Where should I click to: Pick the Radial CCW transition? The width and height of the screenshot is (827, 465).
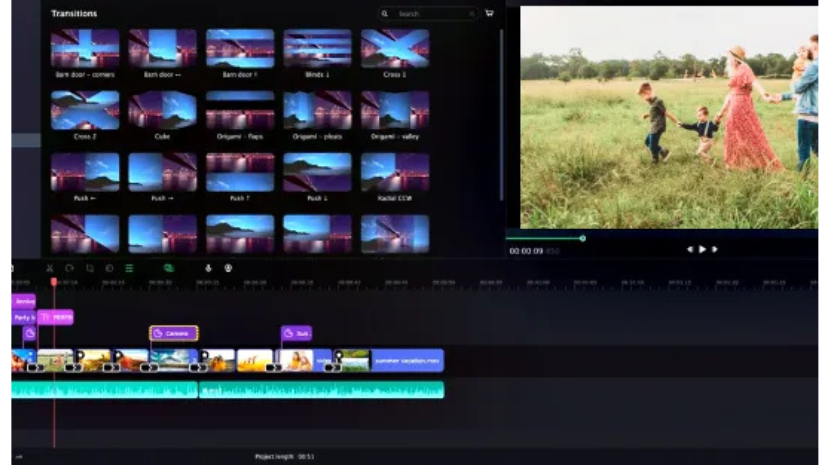click(395, 172)
